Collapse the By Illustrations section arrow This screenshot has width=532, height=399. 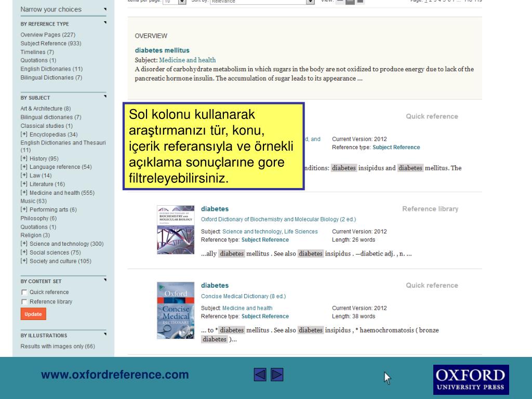click(x=105, y=334)
